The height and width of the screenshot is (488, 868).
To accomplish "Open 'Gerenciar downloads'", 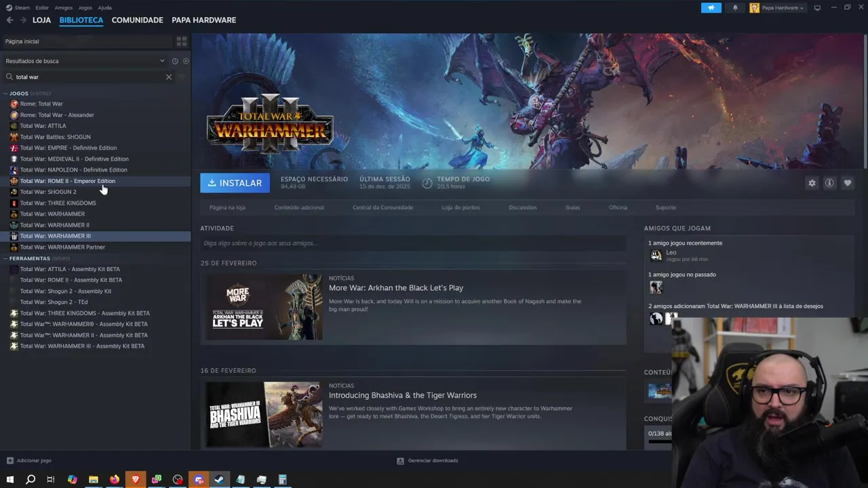I will (x=427, y=461).
